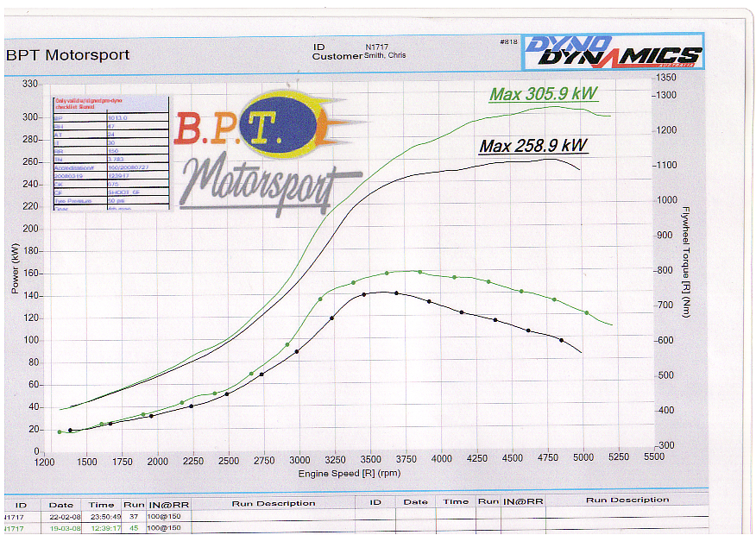
Task: Select the green time '12:39:17'
Action: point(105,528)
